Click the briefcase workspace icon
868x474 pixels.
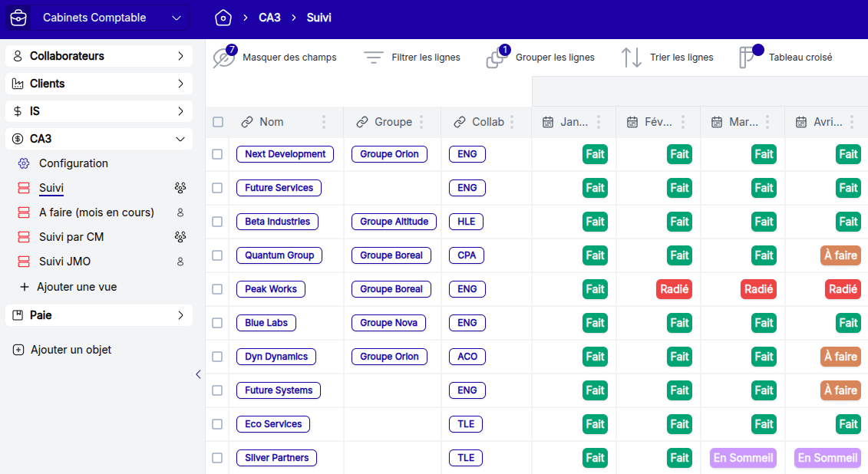(18, 17)
